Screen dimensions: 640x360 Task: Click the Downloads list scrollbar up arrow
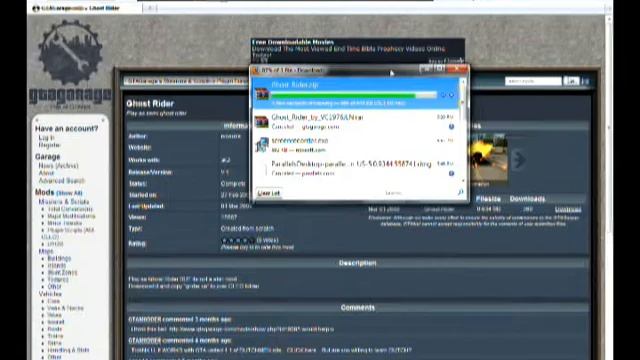pyautogui.click(x=463, y=81)
